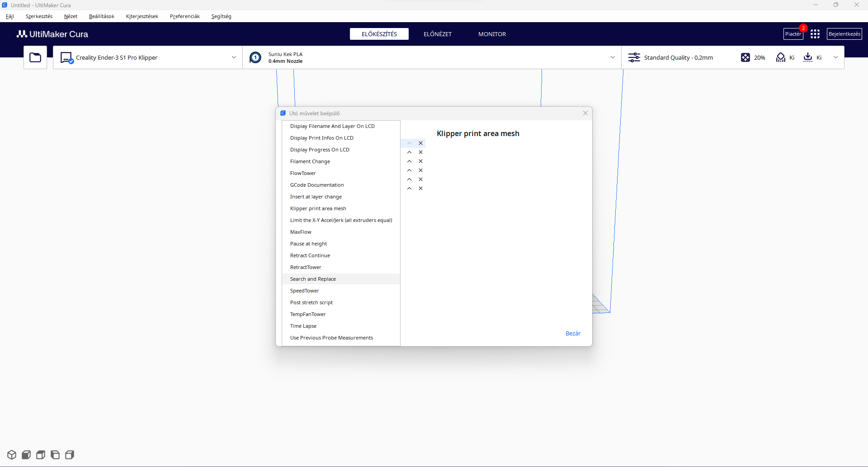Choose the Filament Change script
868x467 pixels.
(341, 161)
